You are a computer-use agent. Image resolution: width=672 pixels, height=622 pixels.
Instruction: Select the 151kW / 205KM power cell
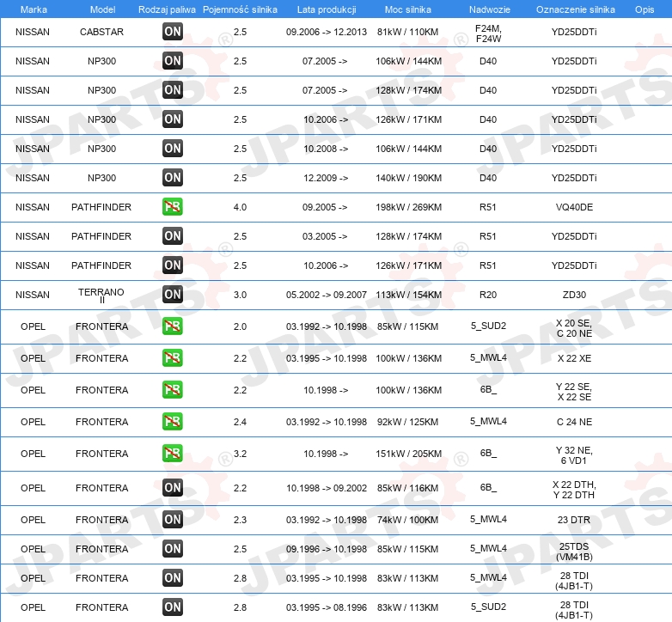coord(408,454)
